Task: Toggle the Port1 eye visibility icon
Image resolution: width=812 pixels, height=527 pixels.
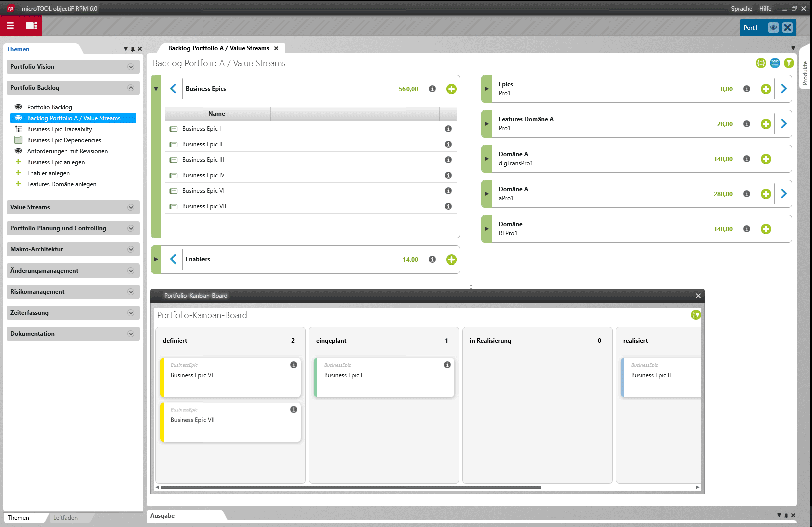Action: [773, 28]
